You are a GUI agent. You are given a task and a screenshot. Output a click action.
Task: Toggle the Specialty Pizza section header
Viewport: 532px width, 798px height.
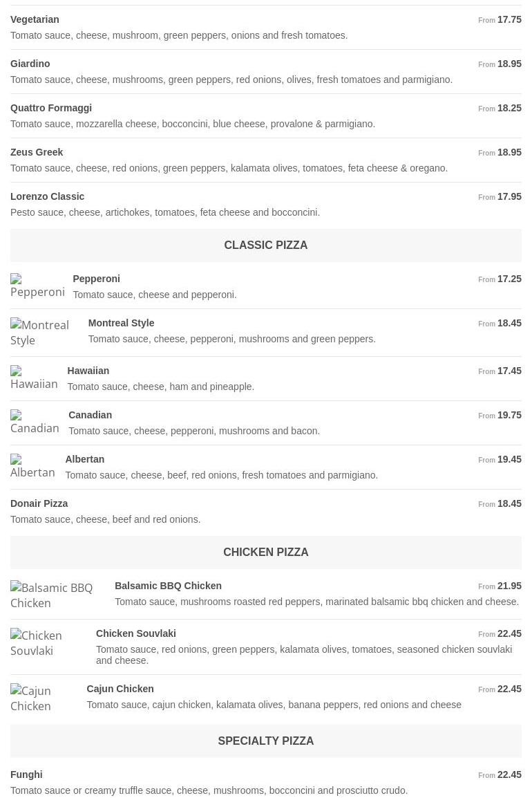pyautogui.click(x=266, y=741)
